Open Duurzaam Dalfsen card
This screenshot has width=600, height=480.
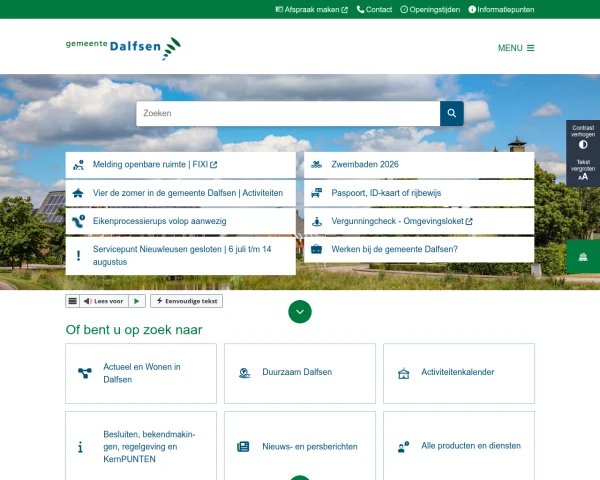tap(300, 373)
